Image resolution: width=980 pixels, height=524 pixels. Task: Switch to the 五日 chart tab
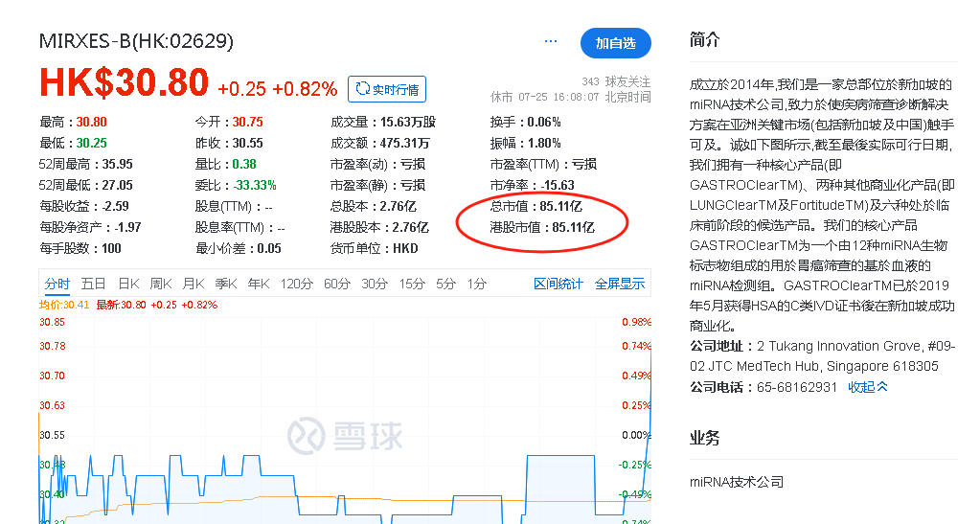click(93, 284)
